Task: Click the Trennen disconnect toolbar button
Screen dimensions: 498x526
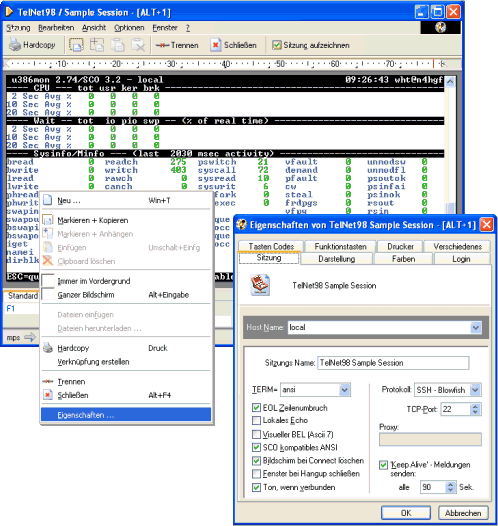Action: coord(177,45)
